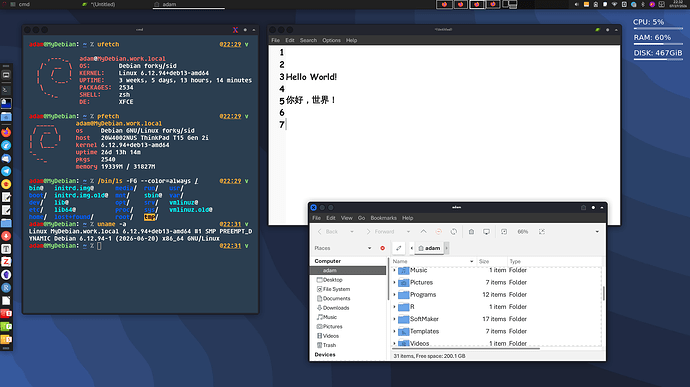Expand the Pictures folder row
The height and width of the screenshot is (387, 690).
[x=394, y=283]
